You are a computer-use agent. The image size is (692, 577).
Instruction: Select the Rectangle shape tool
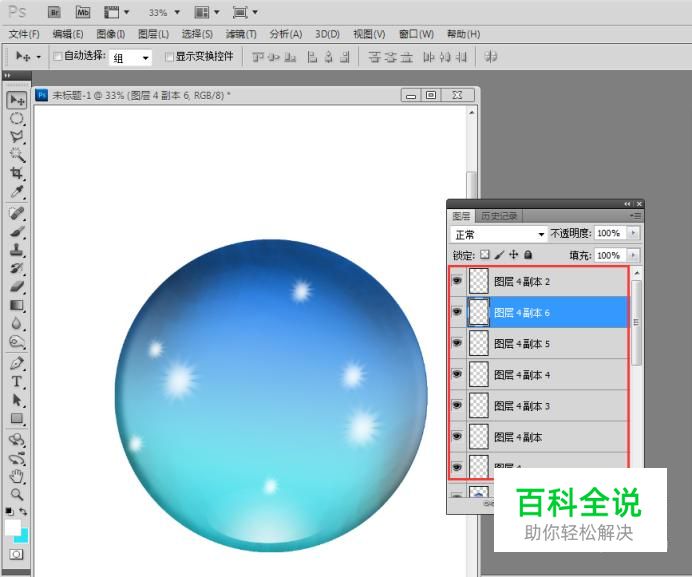pyautogui.click(x=17, y=418)
